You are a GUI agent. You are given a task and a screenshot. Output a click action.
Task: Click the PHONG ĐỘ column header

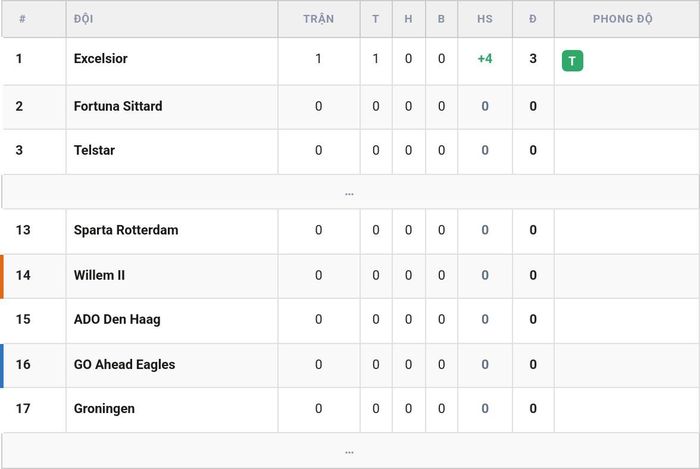point(622,19)
